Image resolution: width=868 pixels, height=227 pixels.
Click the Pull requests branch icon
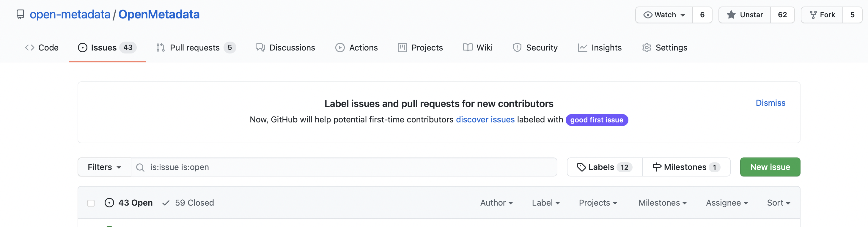[160, 48]
